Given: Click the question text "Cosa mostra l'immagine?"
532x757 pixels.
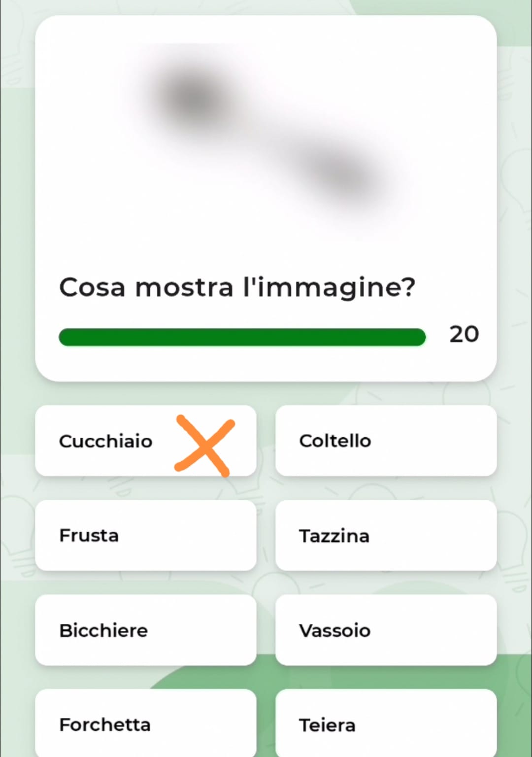Looking at the screenshot, I should coord(237,287).
